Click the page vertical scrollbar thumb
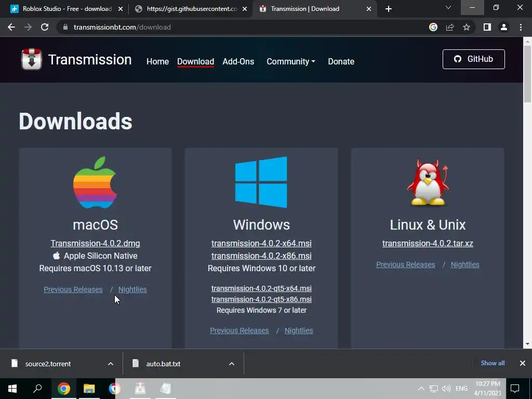This screenshot has height=399, width=532. point(527,74)
